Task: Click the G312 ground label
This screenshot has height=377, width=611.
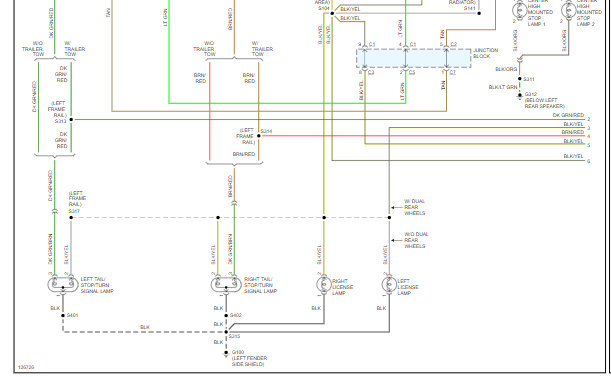Action: click(x=531, y=94)
